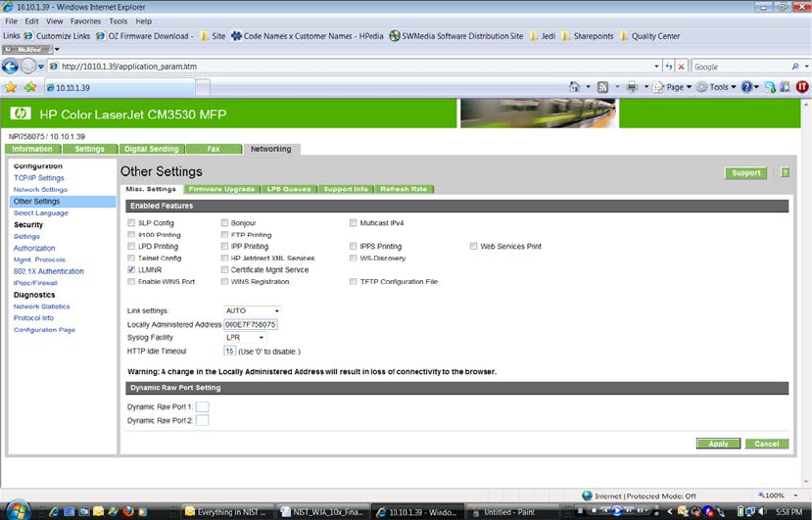
Task: Expand the recent pages arrow next to forward button
Action: (x=41, y=67)
